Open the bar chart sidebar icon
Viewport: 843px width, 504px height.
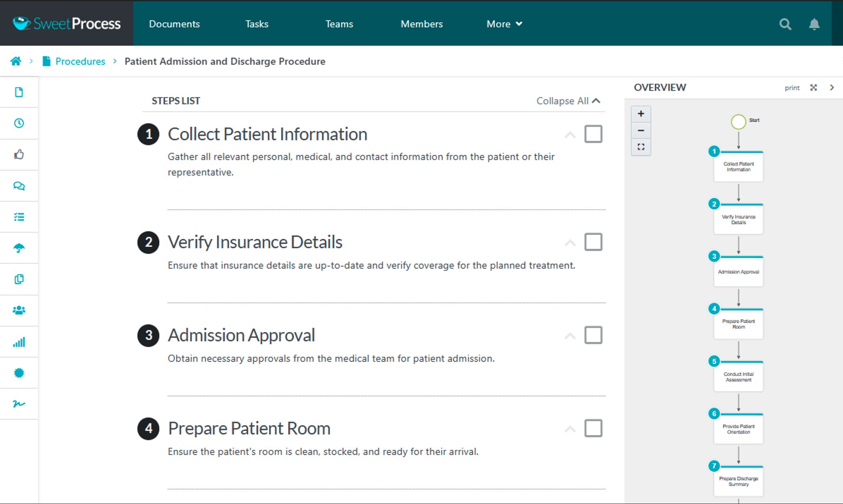tap(19, 342)
